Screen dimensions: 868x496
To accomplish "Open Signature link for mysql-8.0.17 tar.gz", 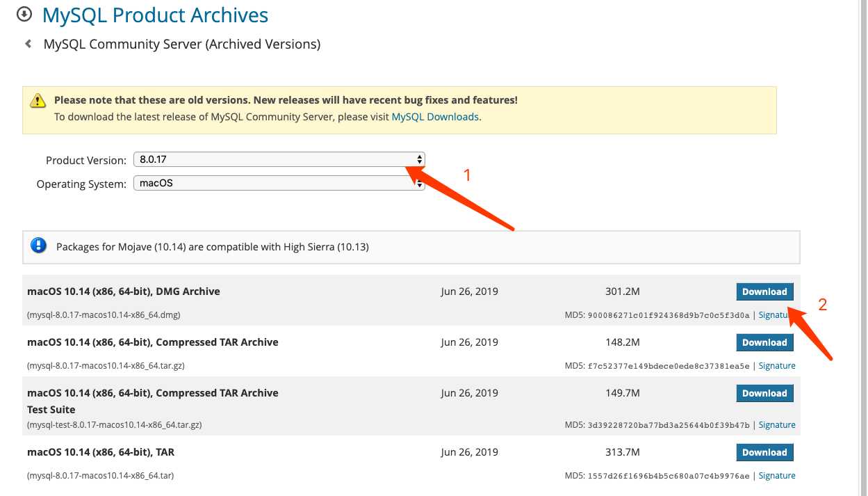I will click(777, 366).
